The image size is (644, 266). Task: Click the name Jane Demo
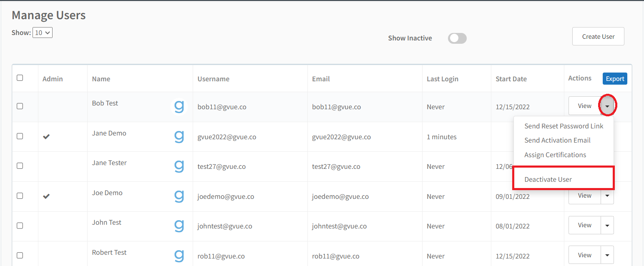pos(109,133)
